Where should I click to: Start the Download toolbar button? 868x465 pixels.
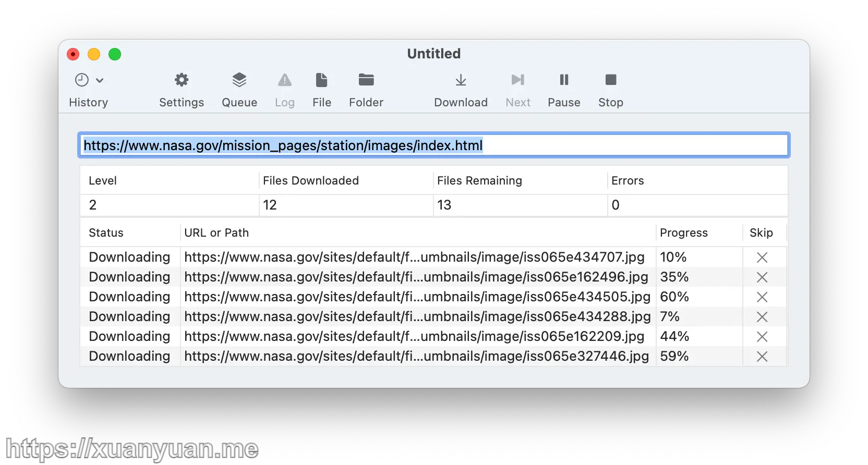click(461, 80)
